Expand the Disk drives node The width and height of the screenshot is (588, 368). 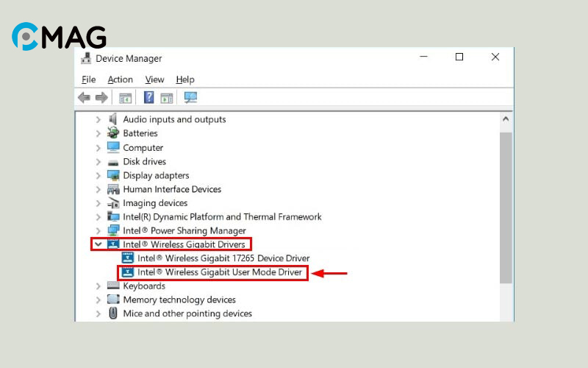[x=98, y=161]
